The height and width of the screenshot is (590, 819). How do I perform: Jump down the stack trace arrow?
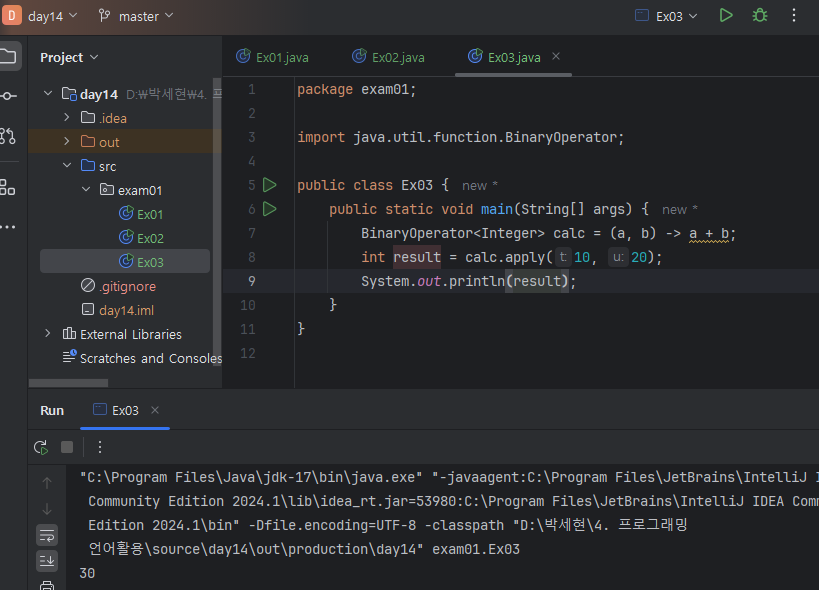coord(47,509)
